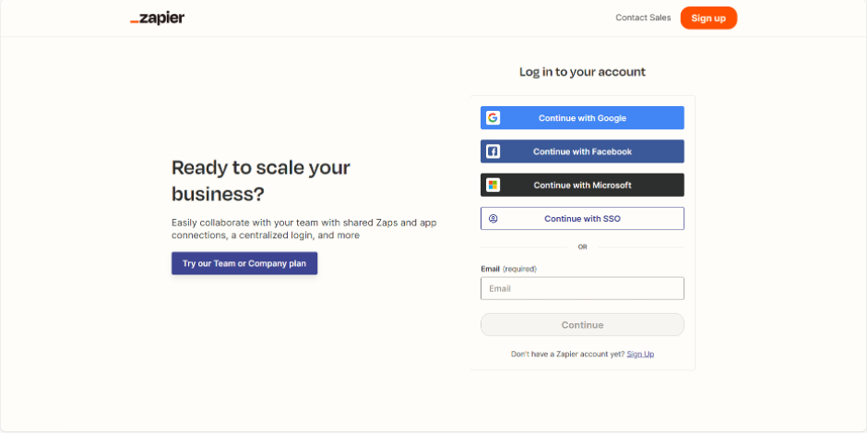Open Try our Team or Company plan
Viewport: 868px width, 434px height.
(x=244, y=263)
